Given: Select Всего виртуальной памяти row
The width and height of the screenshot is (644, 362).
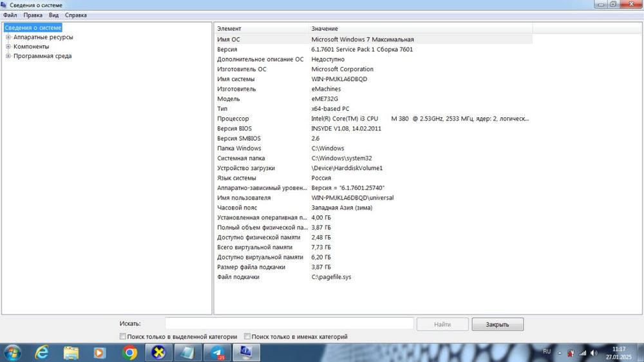Looking at the screenshot, I should point(374,247).
